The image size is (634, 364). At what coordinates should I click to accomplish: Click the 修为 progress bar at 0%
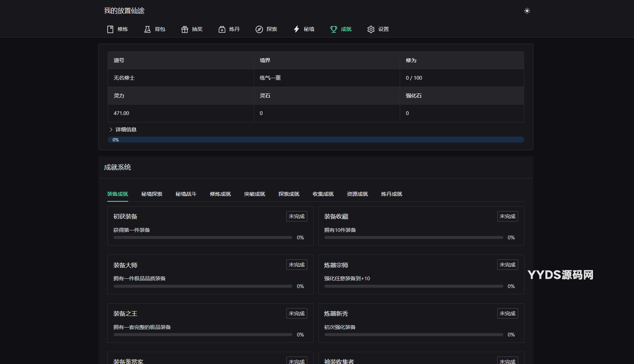click(x=316, y=140)
